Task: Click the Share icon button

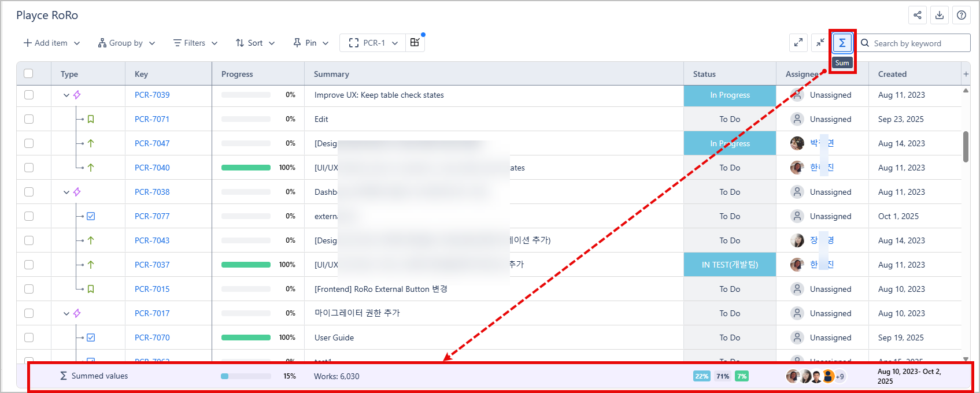Action: tap(918, 15)
